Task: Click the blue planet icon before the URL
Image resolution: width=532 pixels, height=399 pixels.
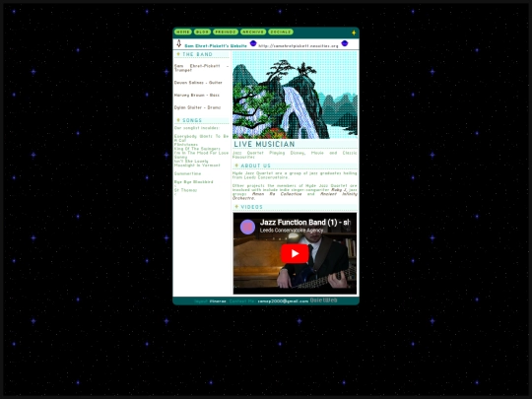Action: [x=253, y=43]
